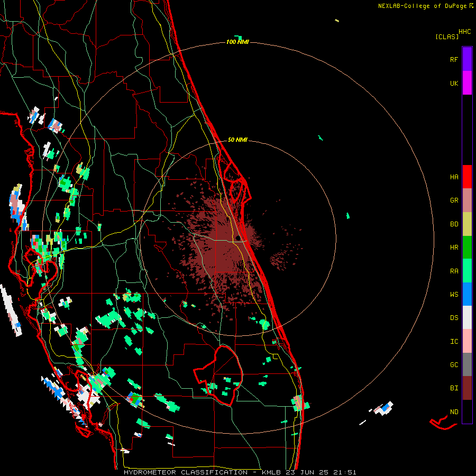Click the 21:51 timestamp in footer
Image resolution: width=476 pixels, height=476 pixels.
344,472
